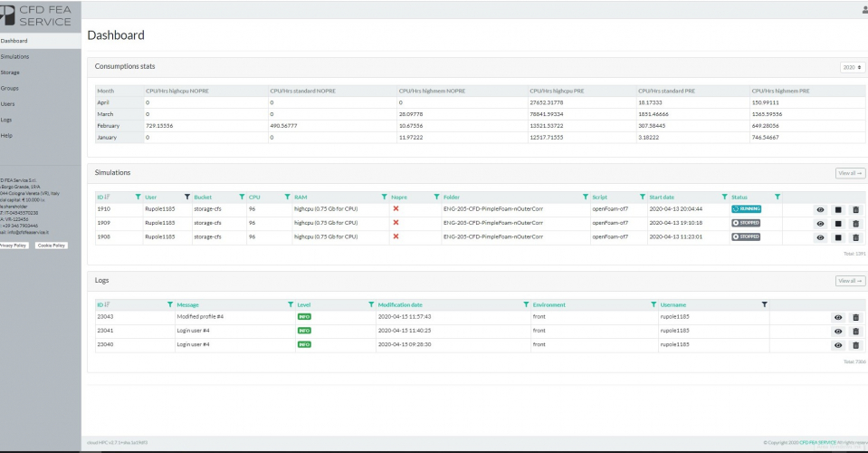The height and width of the screenshot is (453, 868).
Task: Open Dashboard in sidebar
Action: point(41,41)
